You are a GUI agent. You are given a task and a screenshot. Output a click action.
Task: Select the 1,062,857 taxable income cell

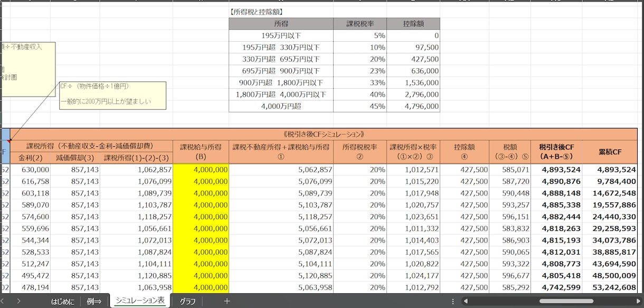[137, 170]
